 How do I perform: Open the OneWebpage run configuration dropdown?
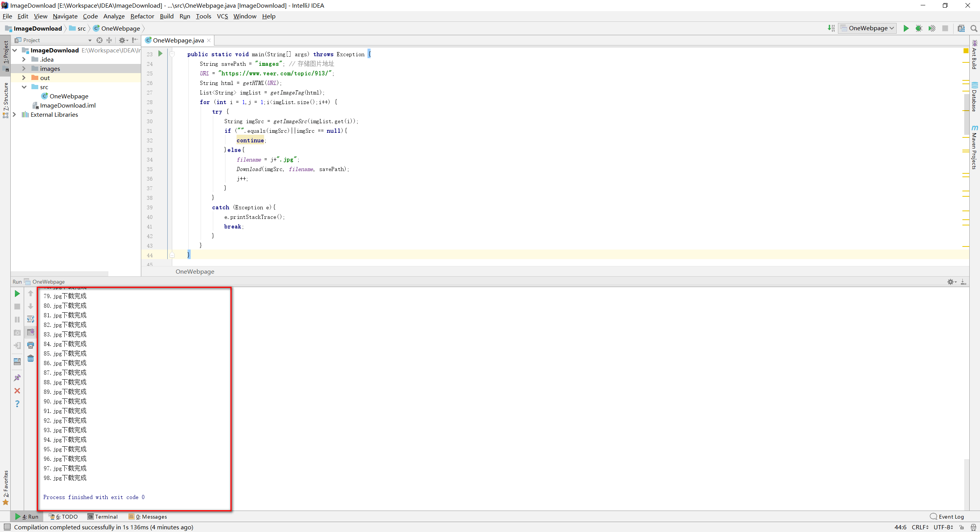click(867, 28)
